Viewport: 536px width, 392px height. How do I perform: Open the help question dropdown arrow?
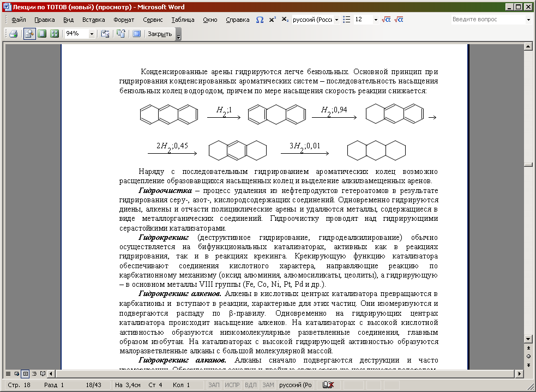point(528,20)
